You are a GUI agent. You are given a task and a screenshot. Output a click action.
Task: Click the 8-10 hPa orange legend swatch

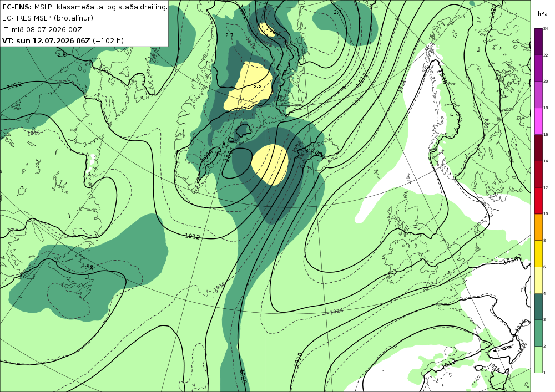click(x=538, y=227)
